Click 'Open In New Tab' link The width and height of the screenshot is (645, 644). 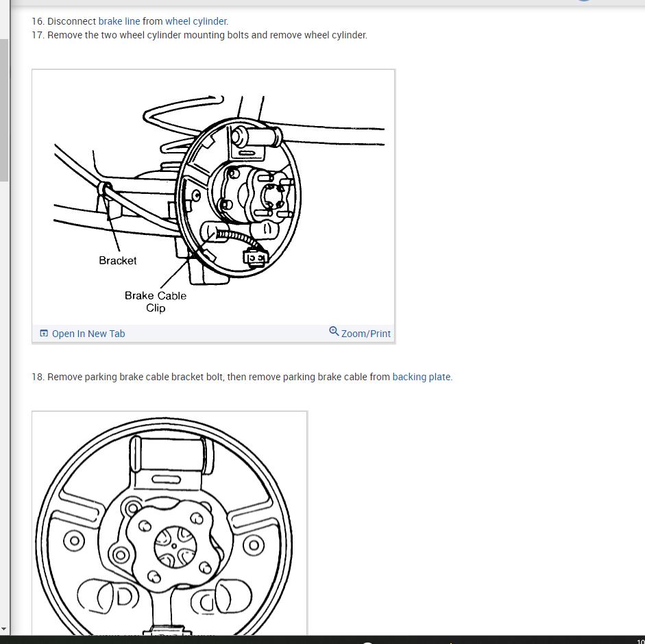point(88,334)
